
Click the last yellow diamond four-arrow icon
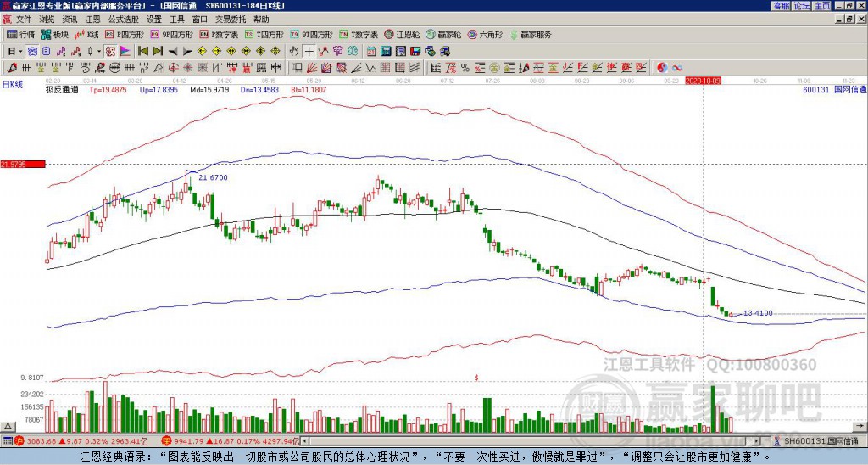pos(275,52)
